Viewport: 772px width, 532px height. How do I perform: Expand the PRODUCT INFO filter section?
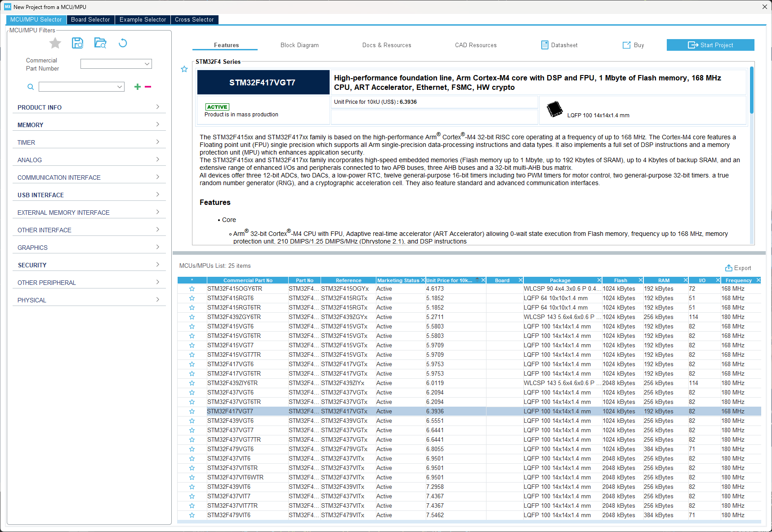coord(89,107)
